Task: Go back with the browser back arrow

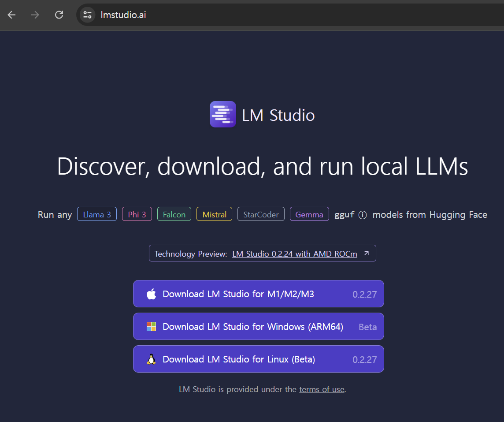Action: [11, 15]
